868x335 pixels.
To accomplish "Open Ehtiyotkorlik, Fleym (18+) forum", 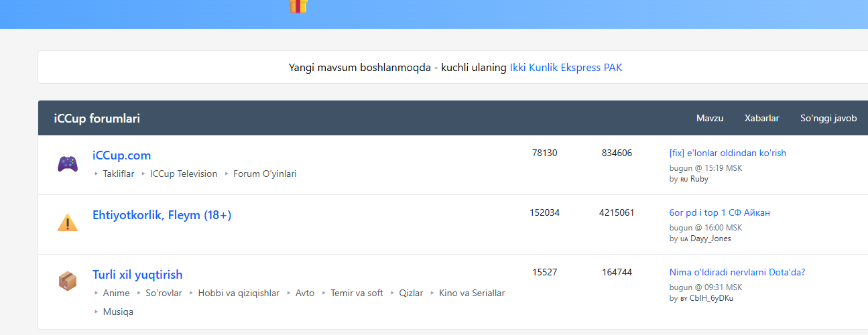I will point(162,215).
